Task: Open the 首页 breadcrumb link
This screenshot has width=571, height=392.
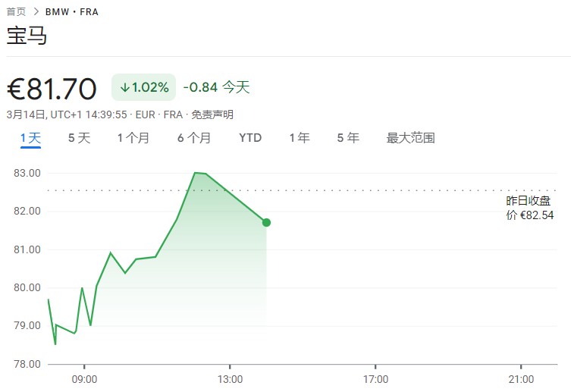Action: (17, 11)
